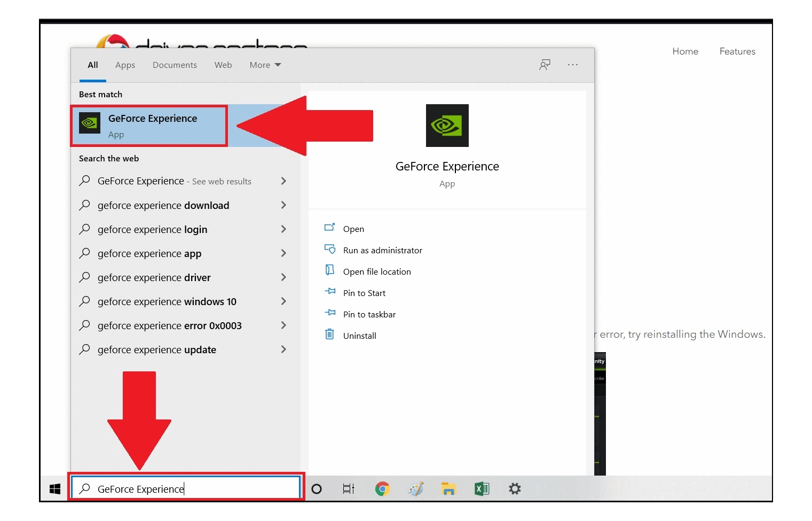This screenshot has width=812, height=521.
Task: Choose Pin to taskbar
Action: click(x=369, y=314)
